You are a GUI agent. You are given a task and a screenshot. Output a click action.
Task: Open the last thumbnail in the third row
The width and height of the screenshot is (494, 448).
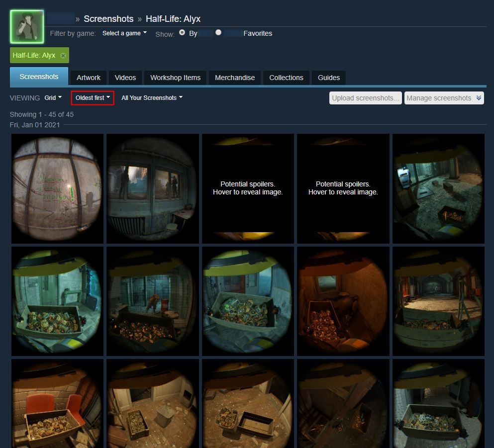(x=438, y=404)
